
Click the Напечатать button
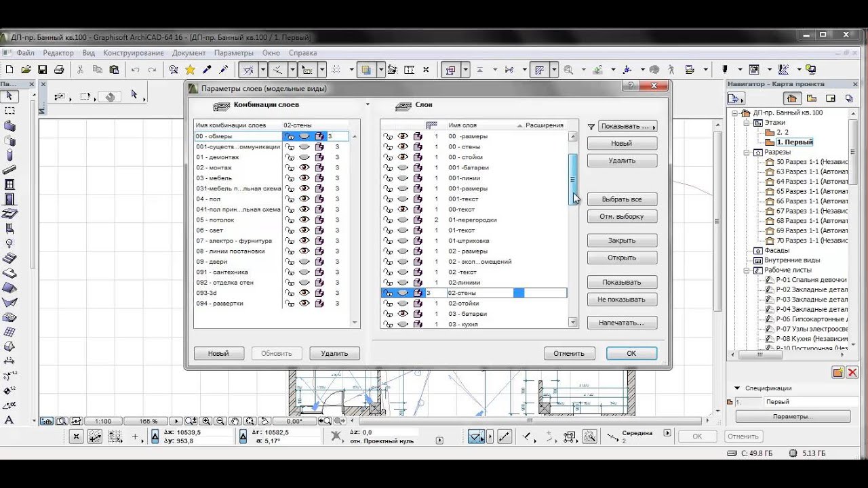[x=621, y=323]
